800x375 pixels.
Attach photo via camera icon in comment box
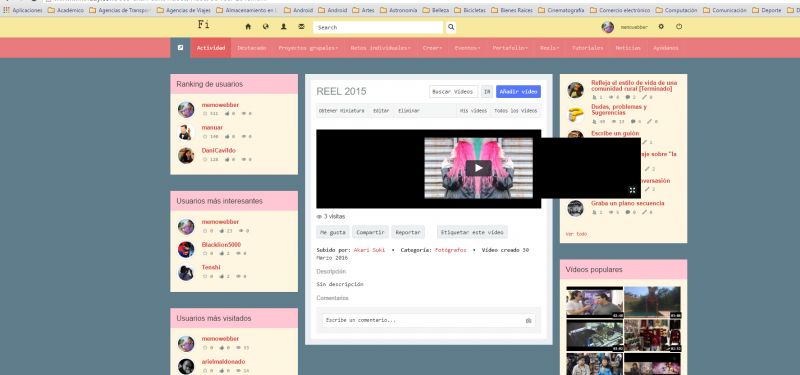click(529, 320)
